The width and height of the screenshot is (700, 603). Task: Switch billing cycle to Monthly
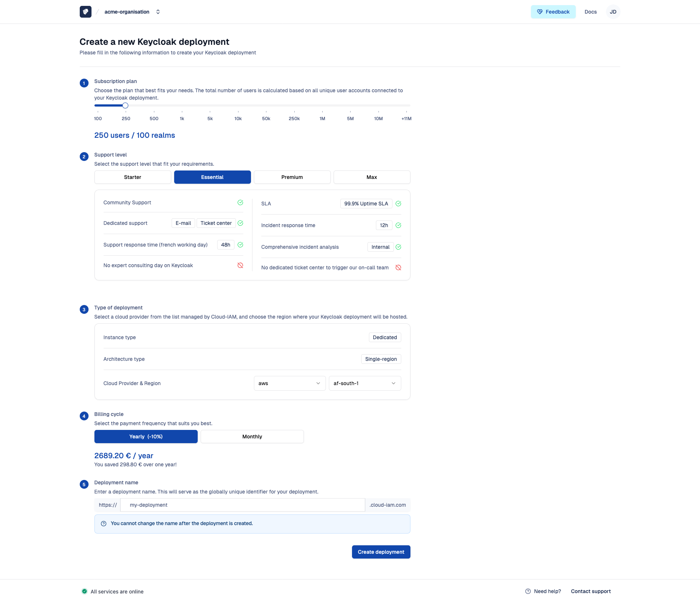pyautogui.click(x=252, y=437)
